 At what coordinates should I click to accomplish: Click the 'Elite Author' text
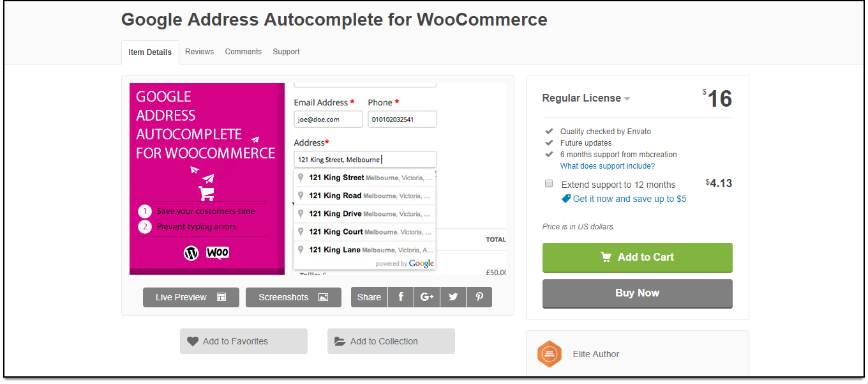pos(596,354)
